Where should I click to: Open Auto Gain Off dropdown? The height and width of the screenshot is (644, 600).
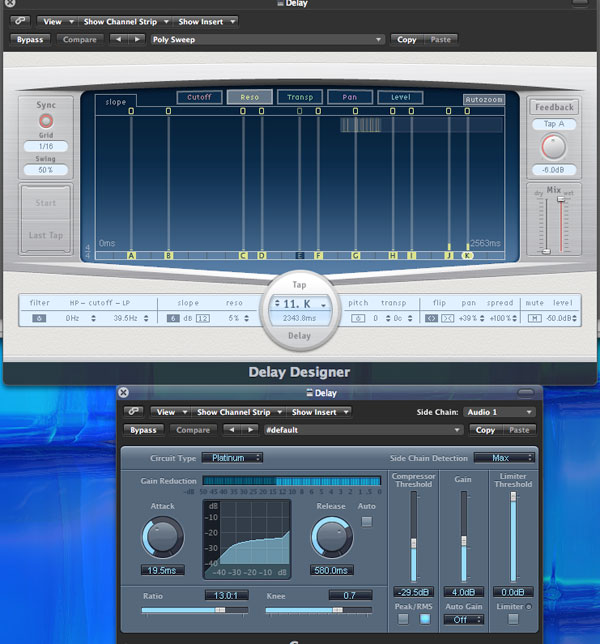click(x=464, y=619)
